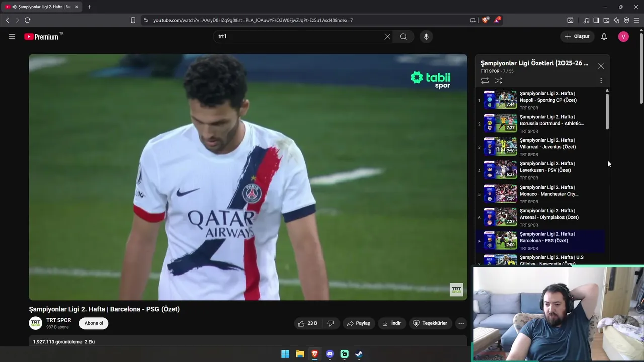This screenshot has width=644, height=362.
Task: Click the browser address bar URL
Action: click(x=253, y=20)
